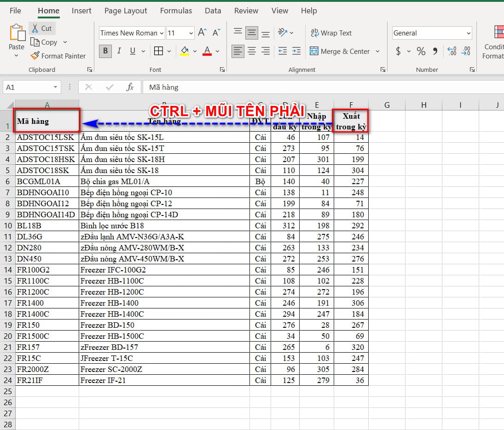Image resolution: width=504 pixels, height=430 pixels.
Task: Switch to the Page Layout tab
Action: 126,11
